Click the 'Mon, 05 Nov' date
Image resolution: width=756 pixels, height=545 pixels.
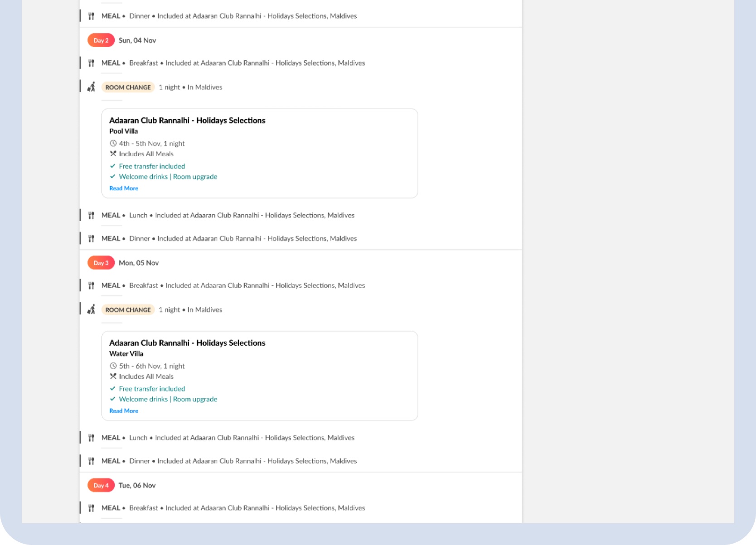139,263
